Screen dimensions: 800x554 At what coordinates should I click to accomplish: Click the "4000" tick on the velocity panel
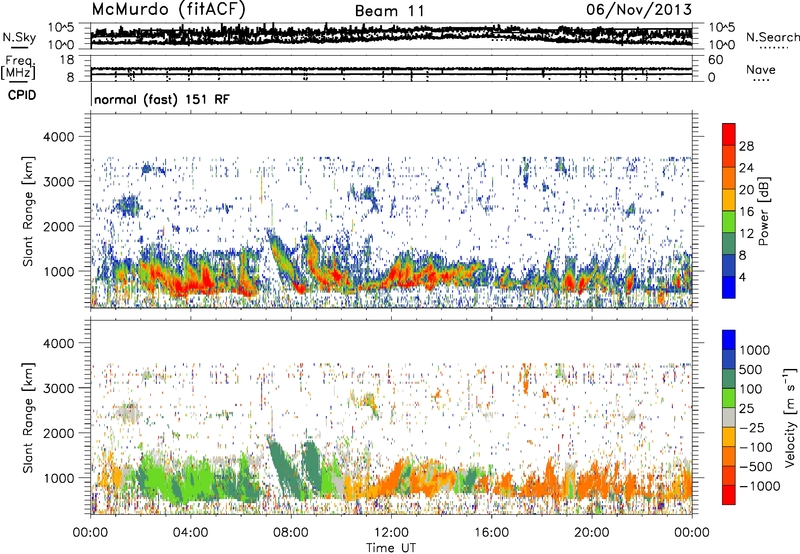pyautogui.click(x=58, y=343)
